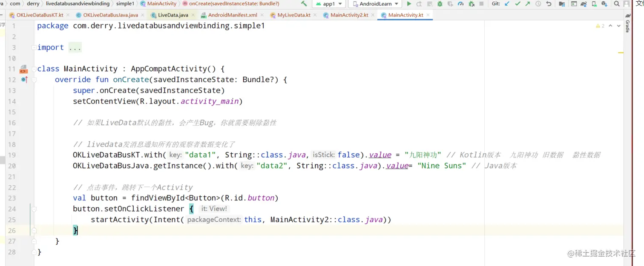Click line number 19 in the gutter

click(x=11, y=155)
